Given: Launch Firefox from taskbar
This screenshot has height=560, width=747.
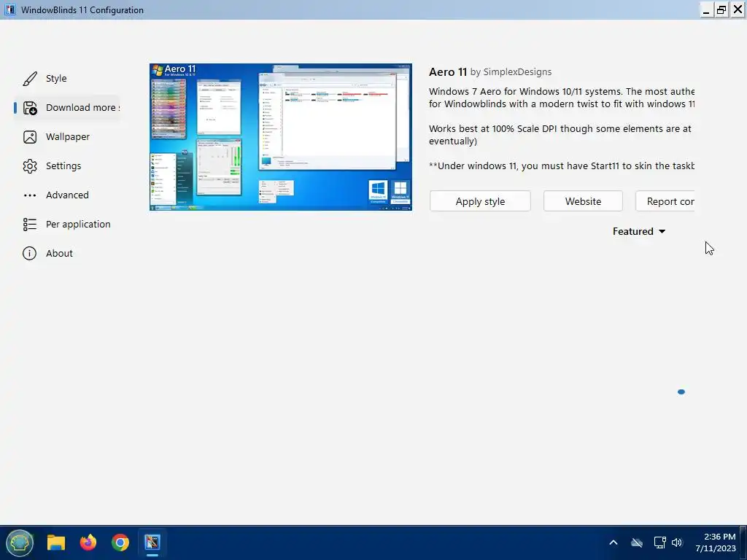Looking at the screenshot, I should click(88, 542).
